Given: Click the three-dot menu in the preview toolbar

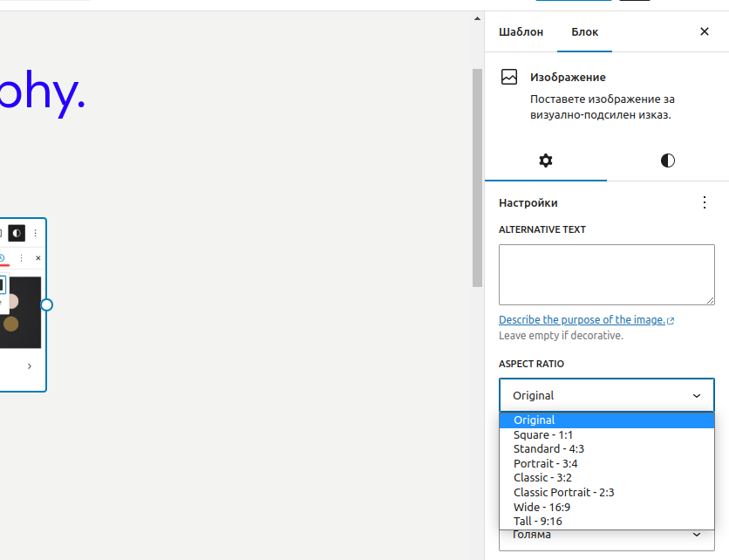Looking at the screenshot, I should [36, 234].
